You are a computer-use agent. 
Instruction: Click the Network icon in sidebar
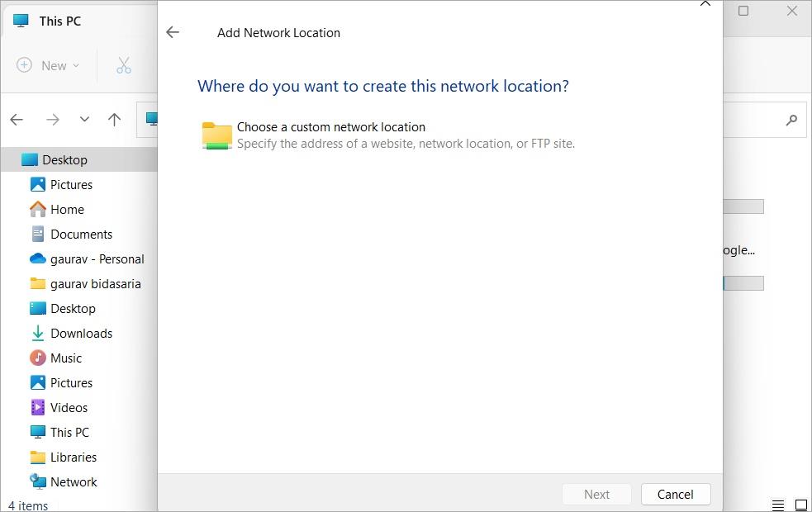[x=38, y=481]
